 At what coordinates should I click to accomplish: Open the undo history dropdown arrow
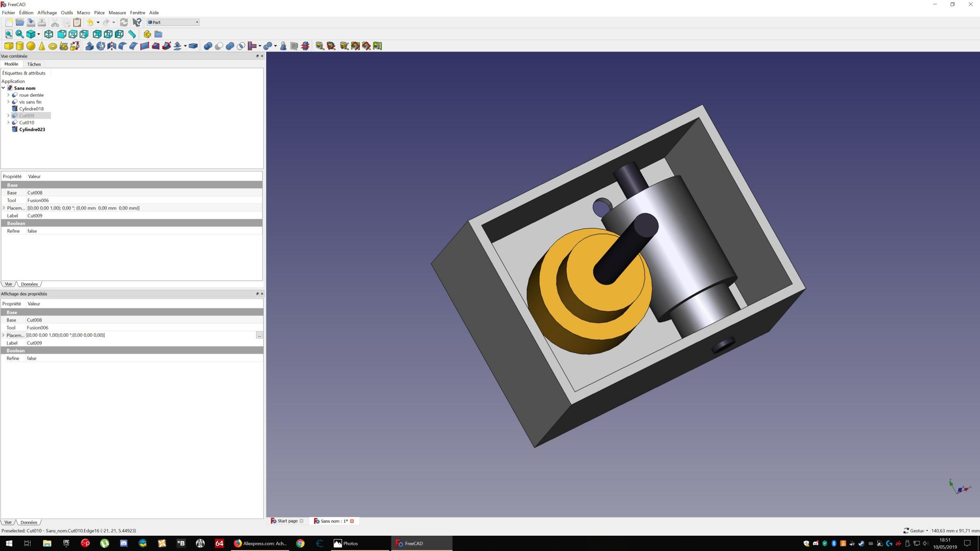(x=98, y=22)
